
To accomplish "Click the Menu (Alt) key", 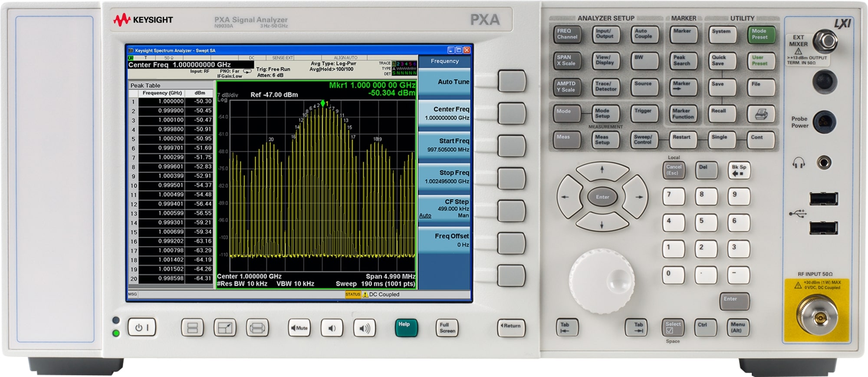I will 738,327.
